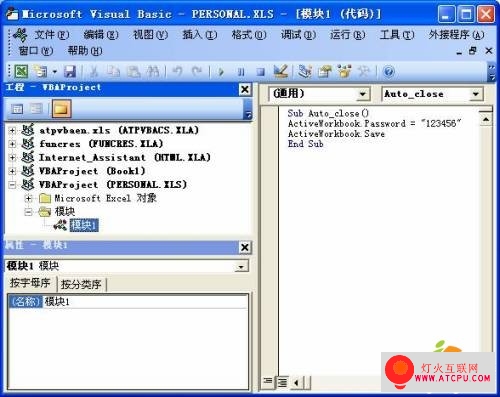
Task: Click the Save icon in the toolbar
Action: pyautogui.click(x=70, y=71)
